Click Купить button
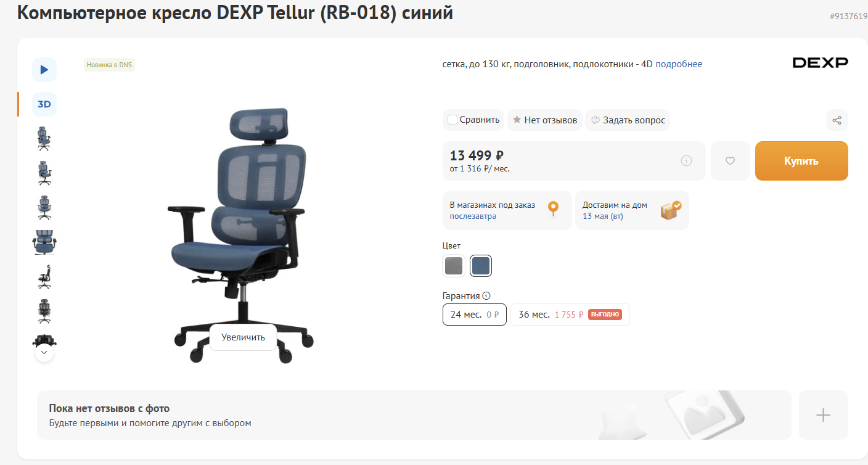 [x=801, y=161]
